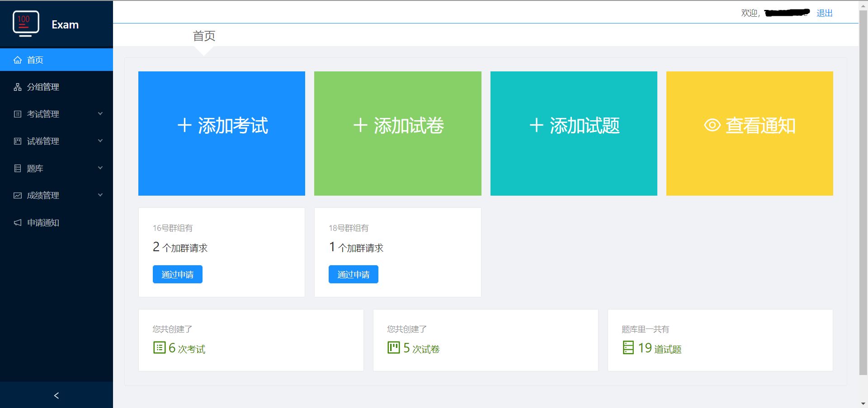Click the yellow 查看通知 card
This screenshot has width=868, height=408.
[x=750, y=133]
